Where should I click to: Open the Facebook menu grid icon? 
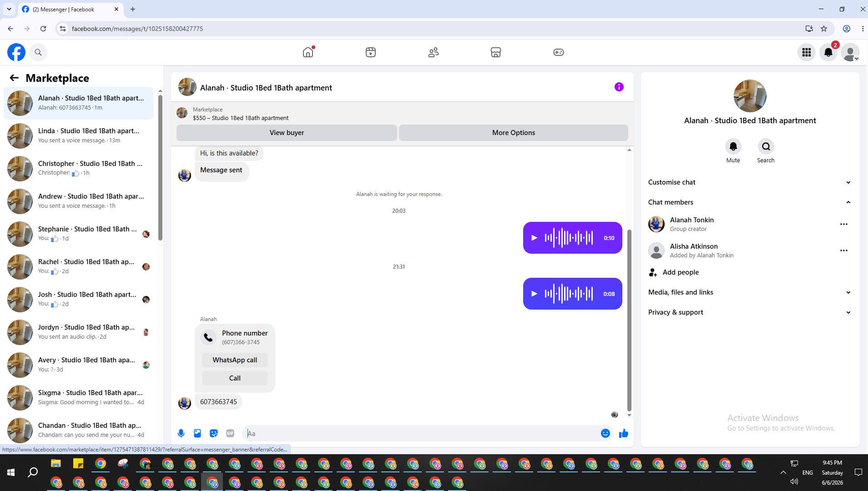click(807, 52)
